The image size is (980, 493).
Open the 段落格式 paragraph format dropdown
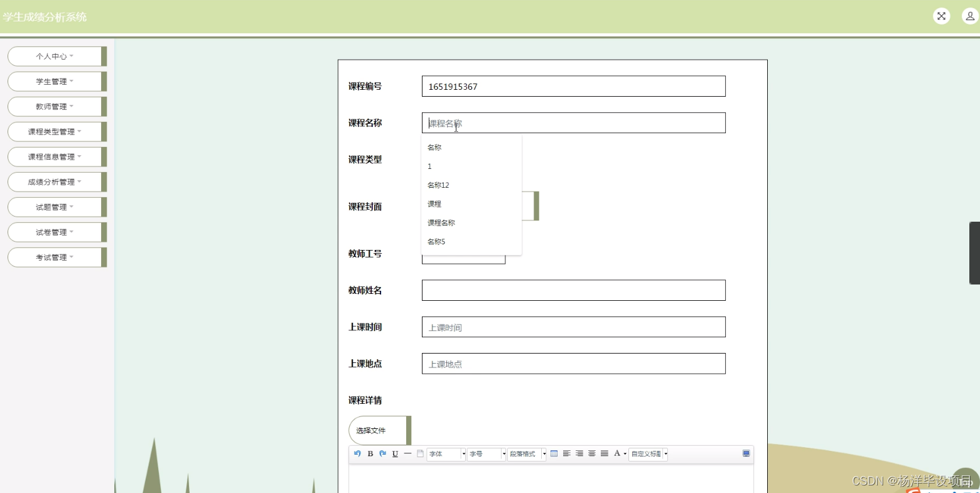(x=527, y=454)
